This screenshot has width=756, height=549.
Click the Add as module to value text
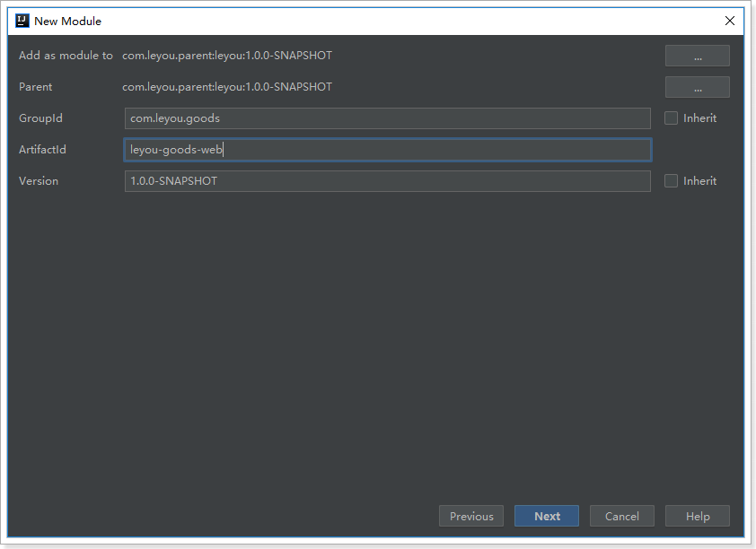tap(227, 56)
